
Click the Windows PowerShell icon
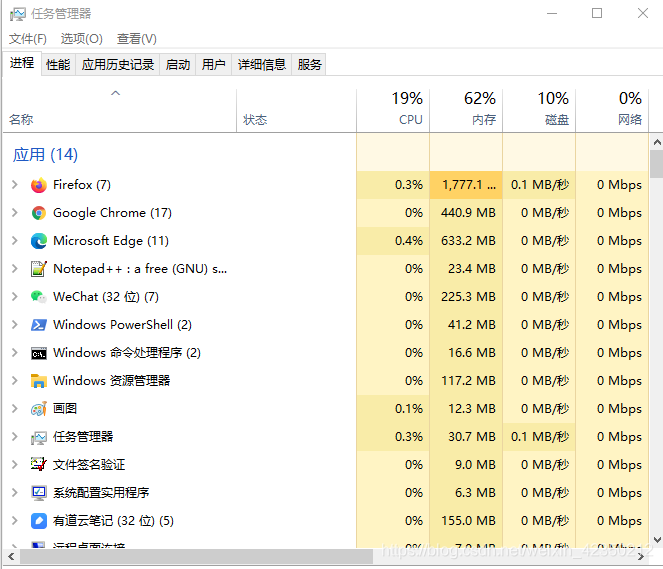pyautogui.click(x=38, y=325)
